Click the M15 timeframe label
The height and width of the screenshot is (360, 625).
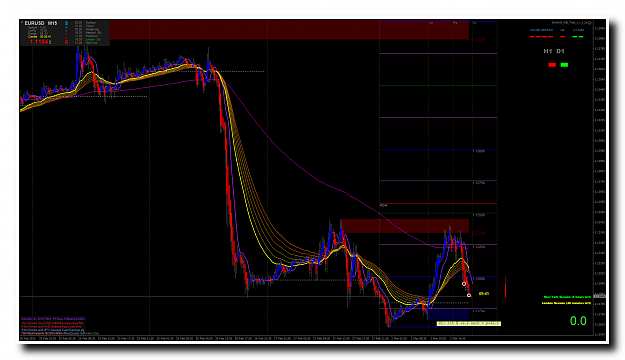(x=53, y=23)
